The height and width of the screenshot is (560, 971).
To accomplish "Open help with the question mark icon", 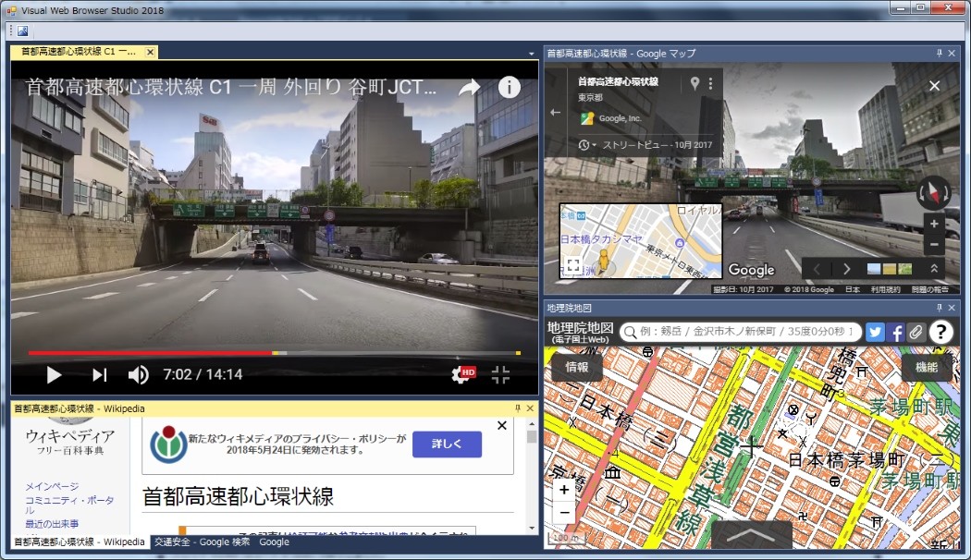I will click(x=940, y=333).
